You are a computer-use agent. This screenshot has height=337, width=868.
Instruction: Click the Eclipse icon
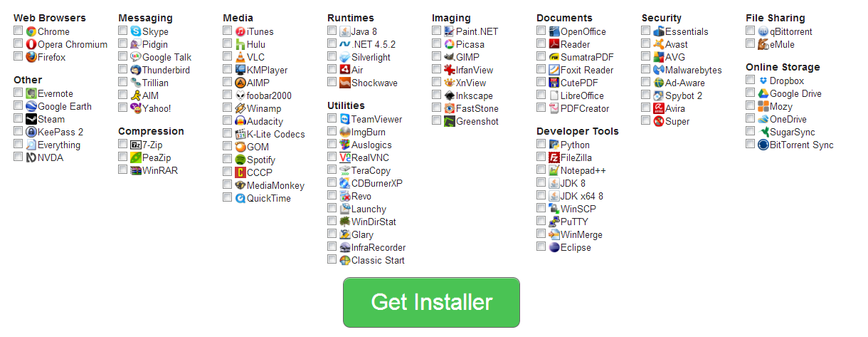(x=554, y=247)
